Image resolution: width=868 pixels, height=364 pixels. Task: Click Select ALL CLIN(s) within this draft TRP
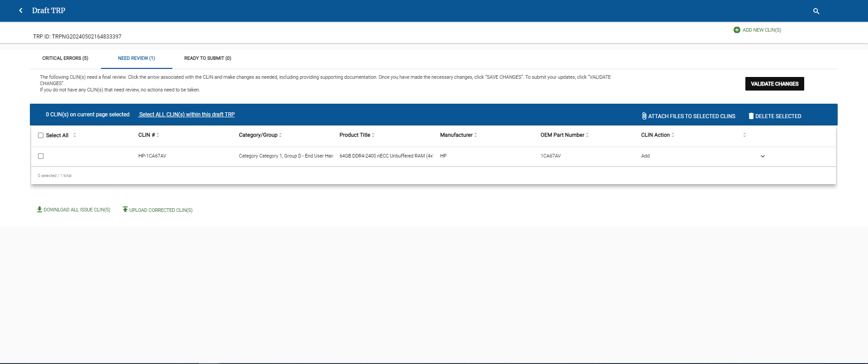(x=186, y=115)
